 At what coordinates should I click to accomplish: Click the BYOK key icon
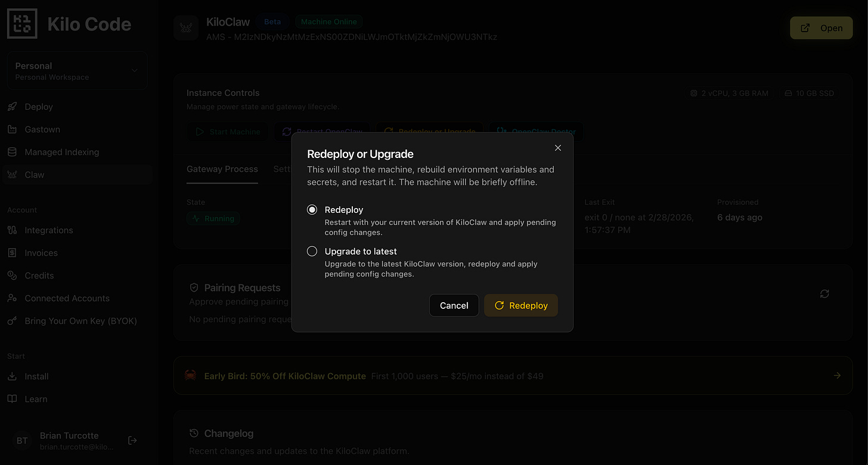(12, 321)
